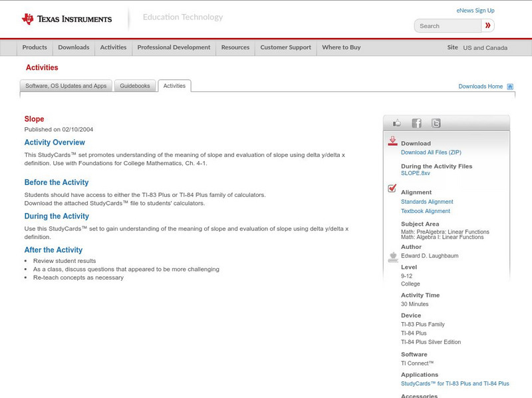Share the activity via Twitter icon
This screenshot has width=532, height=398.
(436, 123)
